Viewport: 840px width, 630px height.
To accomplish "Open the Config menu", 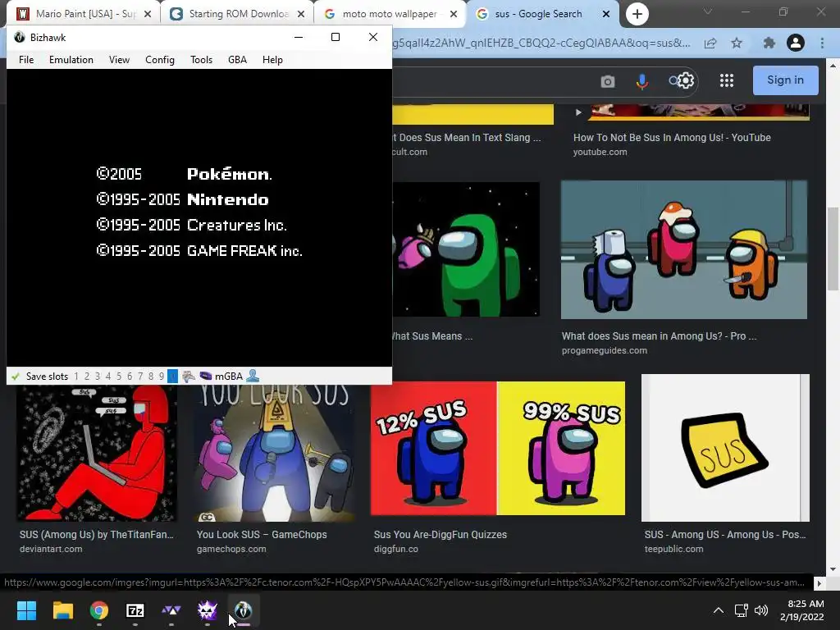I will [x=160, y=59].
